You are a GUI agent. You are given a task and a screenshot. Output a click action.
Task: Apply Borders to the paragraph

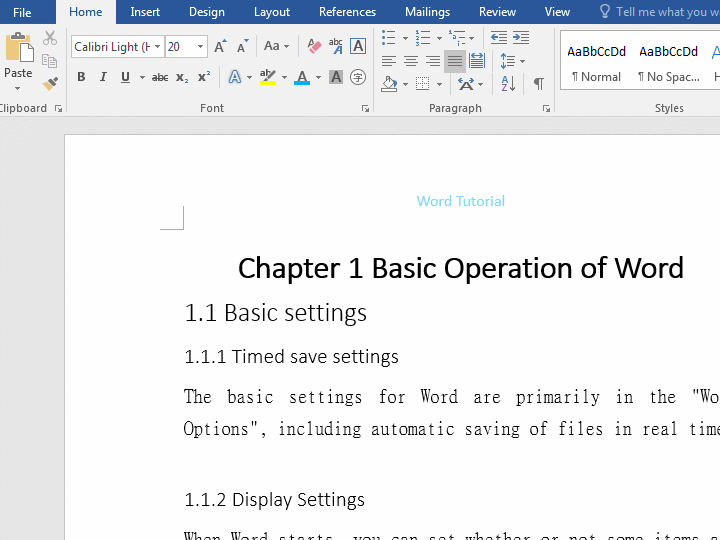[422, 84]
